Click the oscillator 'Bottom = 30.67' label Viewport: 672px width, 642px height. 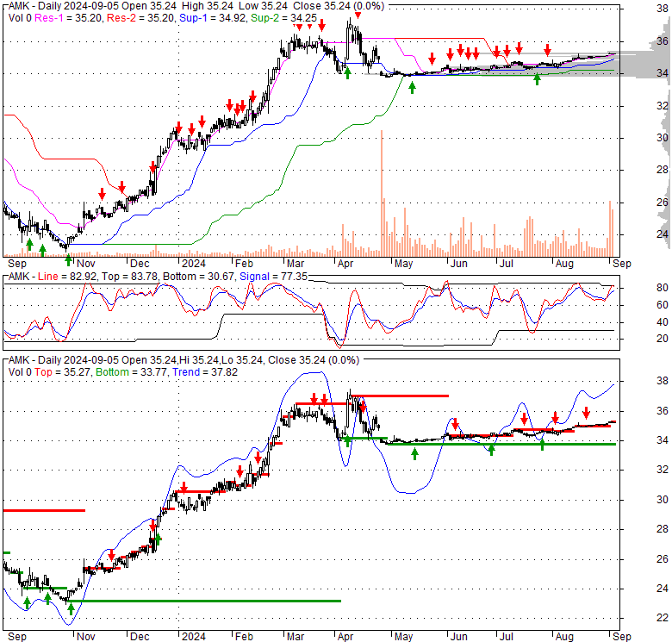click(x=199, y=277)
